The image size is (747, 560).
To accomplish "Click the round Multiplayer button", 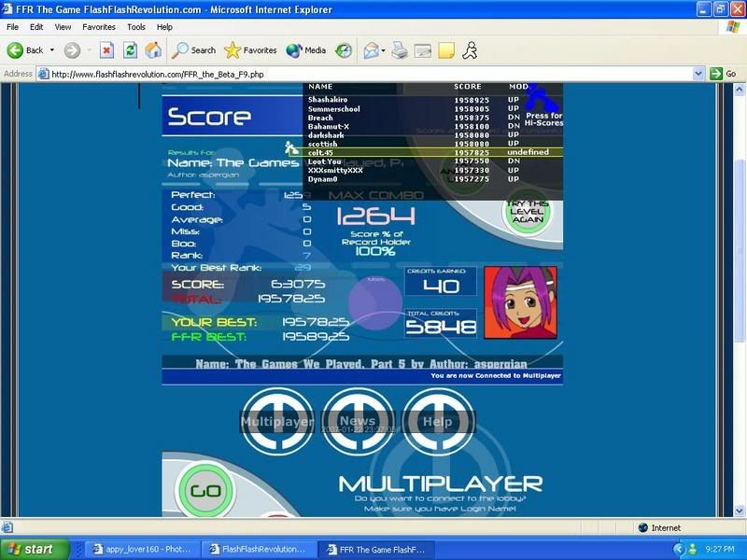I will coord(277,422).
